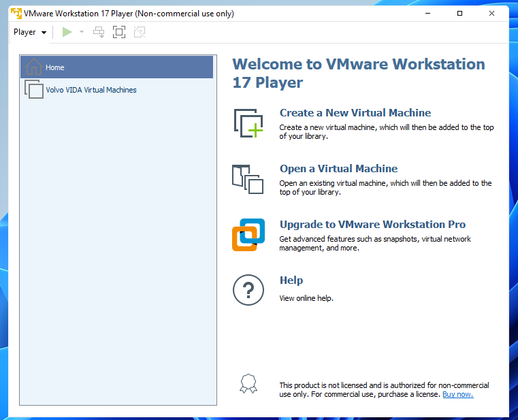This screenshot has height=420, width=518.
Task: Close the VMware Player window
Action: [x=491, y=13]
